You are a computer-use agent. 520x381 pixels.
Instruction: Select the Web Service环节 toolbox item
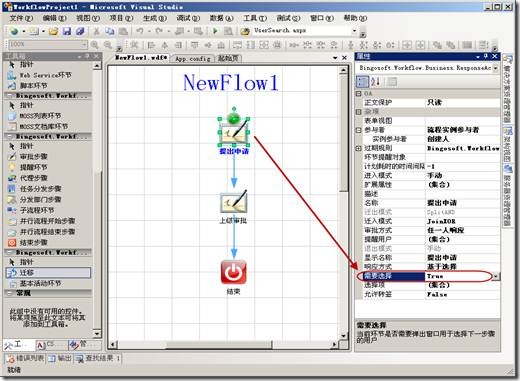45,75
